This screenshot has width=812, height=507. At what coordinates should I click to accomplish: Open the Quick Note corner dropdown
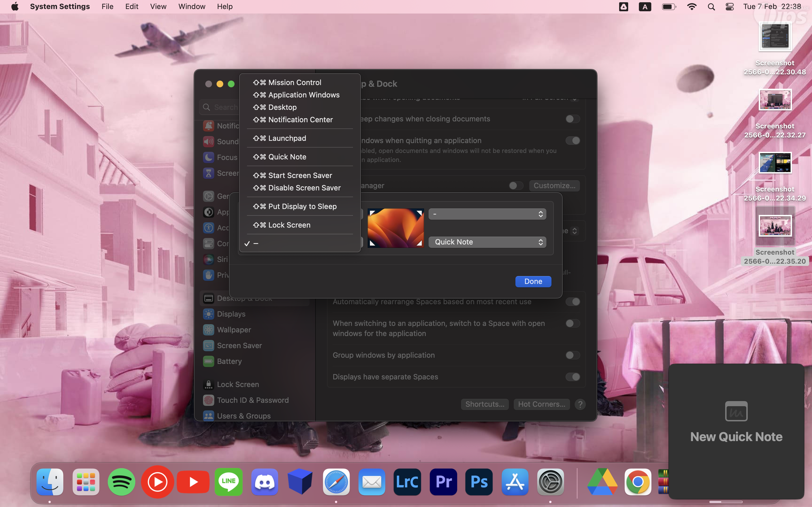[487, 242]
